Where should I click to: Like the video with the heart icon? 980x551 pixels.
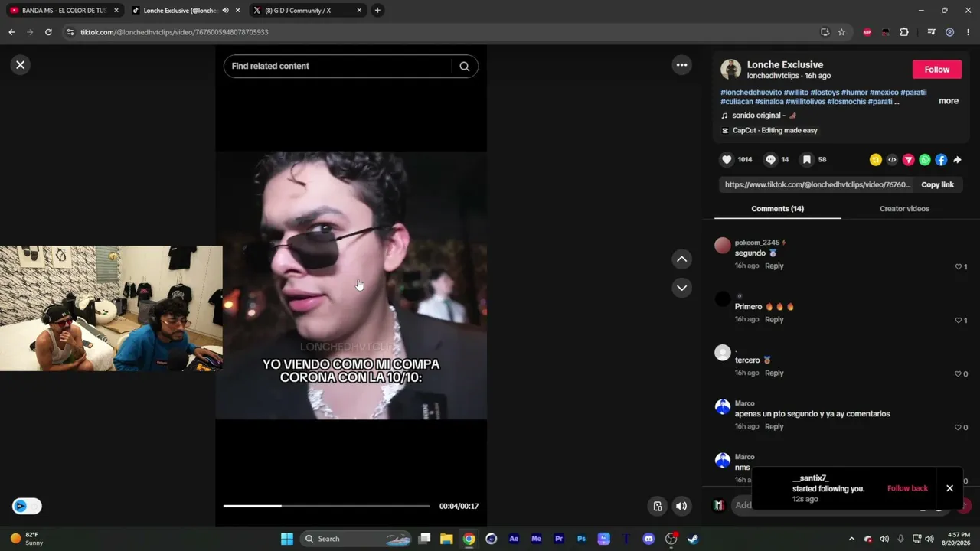727,160
